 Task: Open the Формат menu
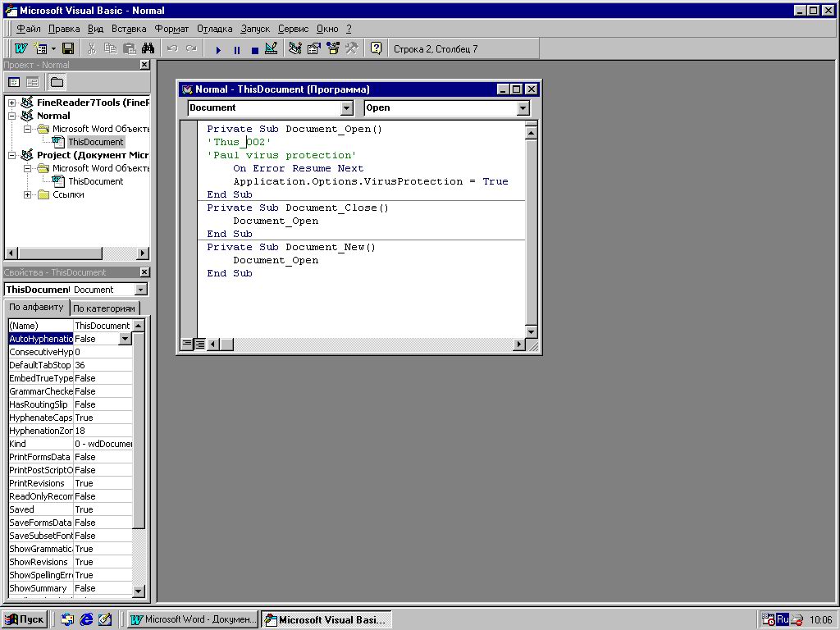pos(171,29)
